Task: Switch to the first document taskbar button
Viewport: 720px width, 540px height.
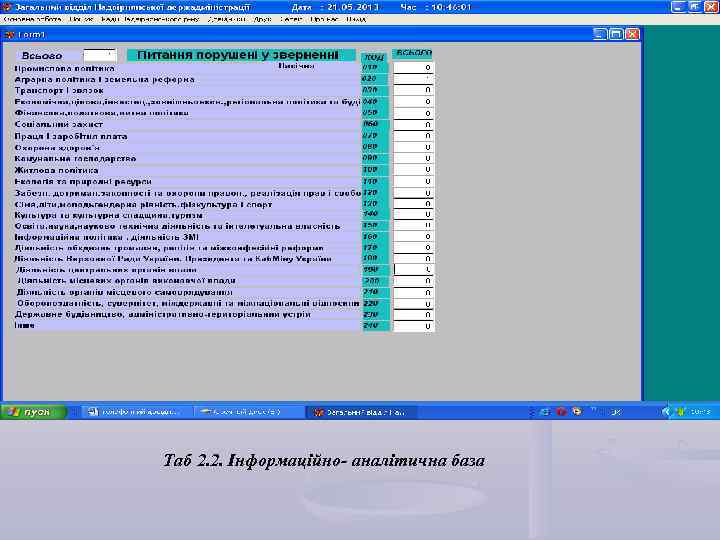Action: 136,412
